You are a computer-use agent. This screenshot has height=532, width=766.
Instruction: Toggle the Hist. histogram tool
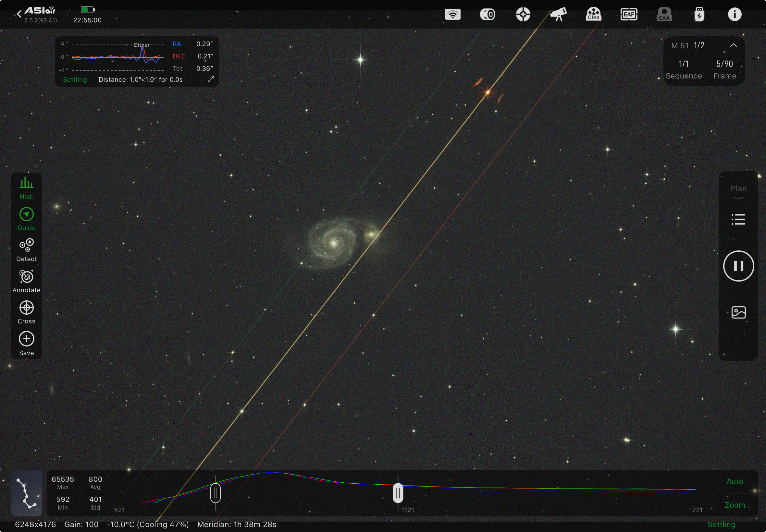26,188
